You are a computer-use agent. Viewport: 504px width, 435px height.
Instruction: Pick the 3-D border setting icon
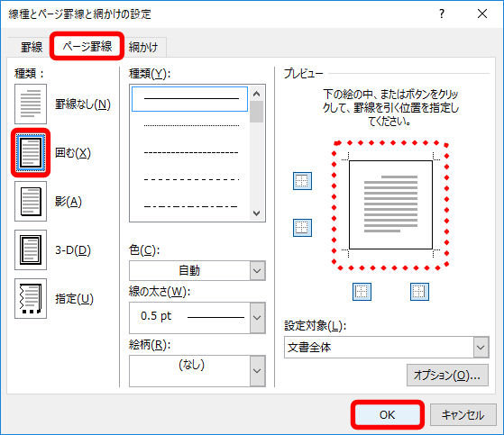(x=31, y=249)
